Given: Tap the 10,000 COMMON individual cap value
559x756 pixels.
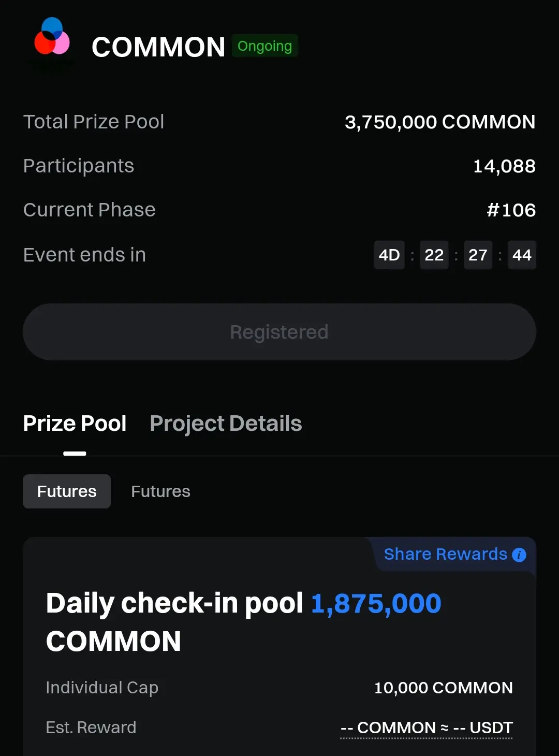Looking at the screenshot, I should [443, 688].
